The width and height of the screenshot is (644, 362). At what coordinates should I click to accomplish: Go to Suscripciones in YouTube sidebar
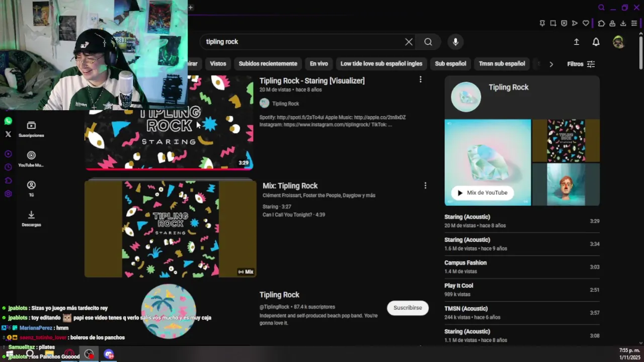click(31, 129)
